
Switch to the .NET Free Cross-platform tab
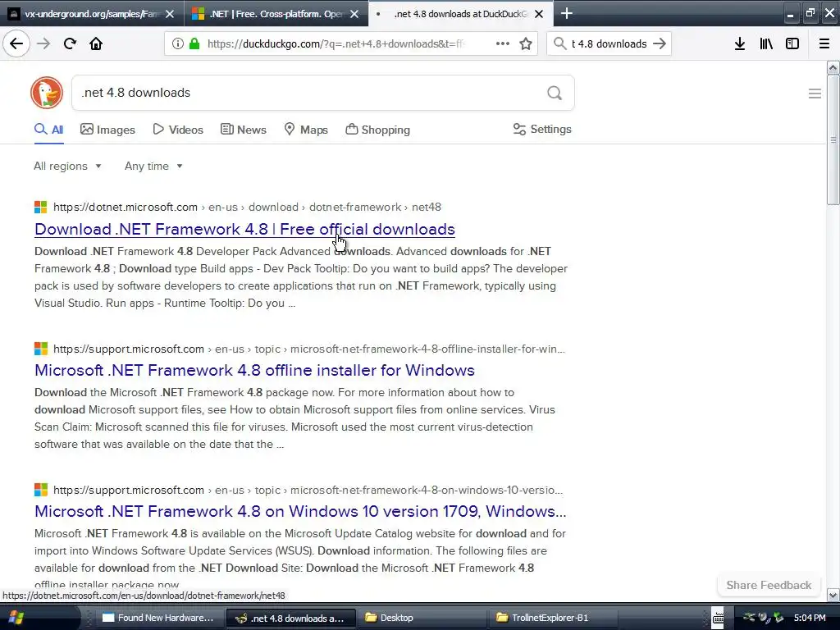pos(276,14)
